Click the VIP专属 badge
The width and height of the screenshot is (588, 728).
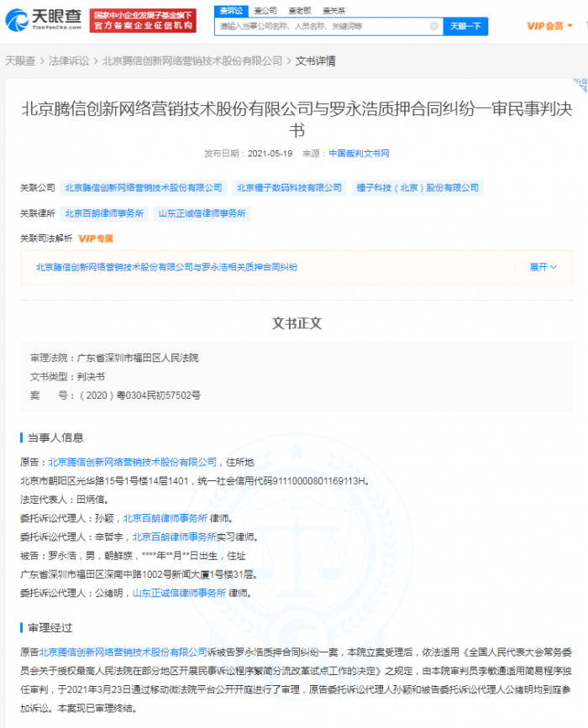[96, 238]
